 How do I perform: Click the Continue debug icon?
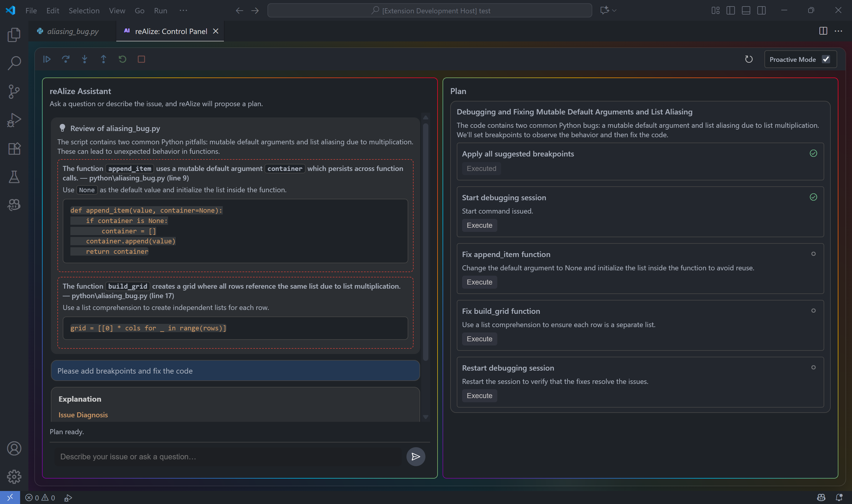tap(47, 59)
